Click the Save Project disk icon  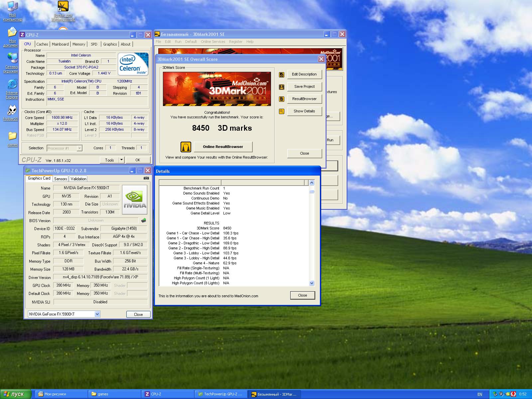(x=282, y=87)
